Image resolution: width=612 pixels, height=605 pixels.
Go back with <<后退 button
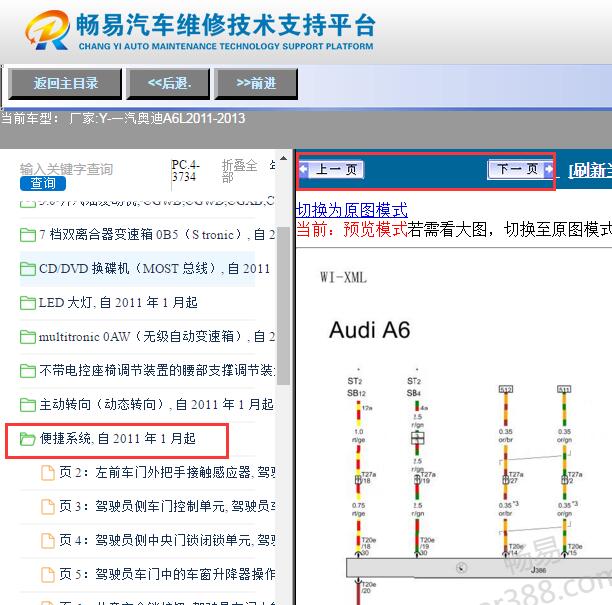168,84
